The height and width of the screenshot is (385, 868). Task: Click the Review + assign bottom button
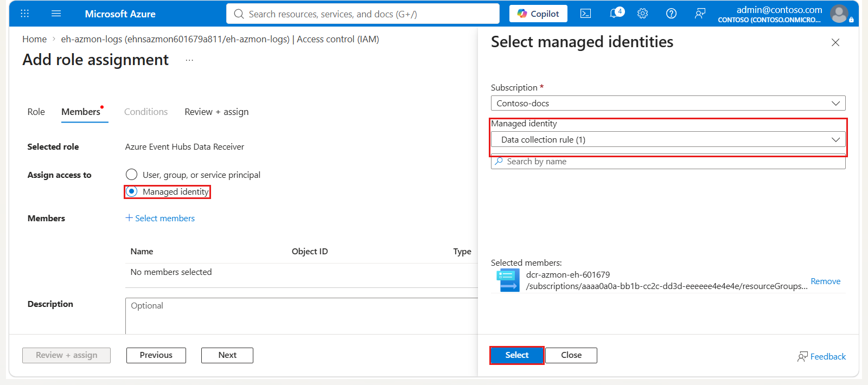67,355
